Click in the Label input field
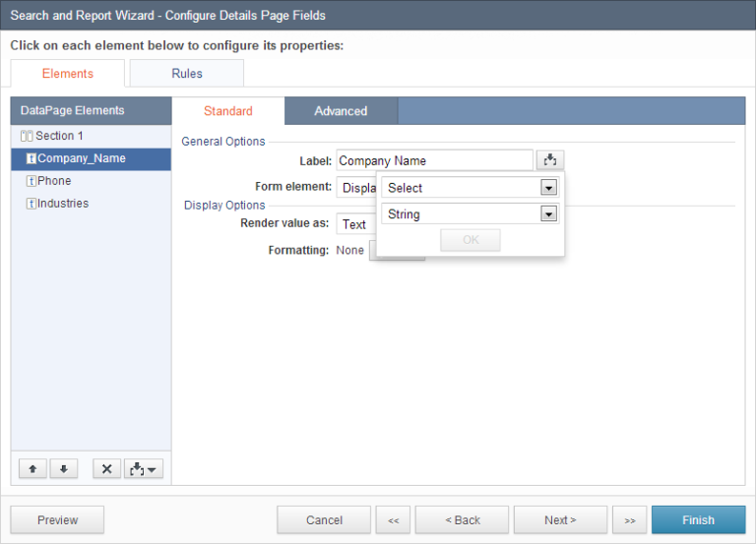Viewport: 756px width, 544px height. pos(435,160)
